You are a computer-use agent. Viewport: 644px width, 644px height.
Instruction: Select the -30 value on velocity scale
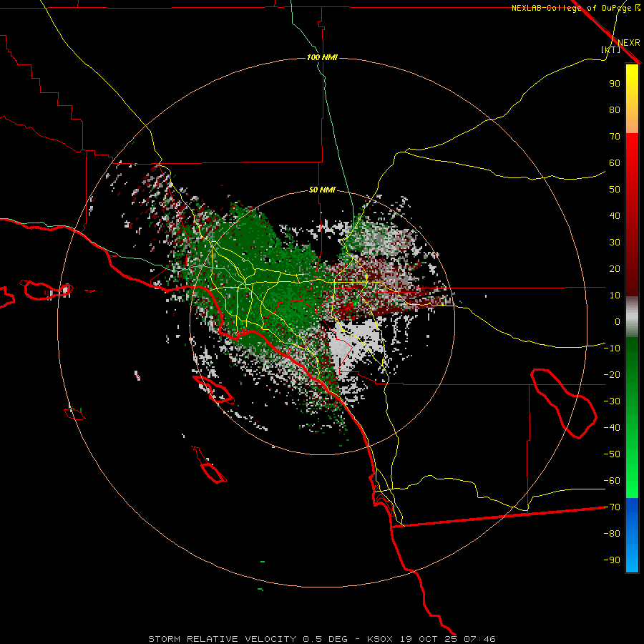pyautogui.click(x=612, y=401)
